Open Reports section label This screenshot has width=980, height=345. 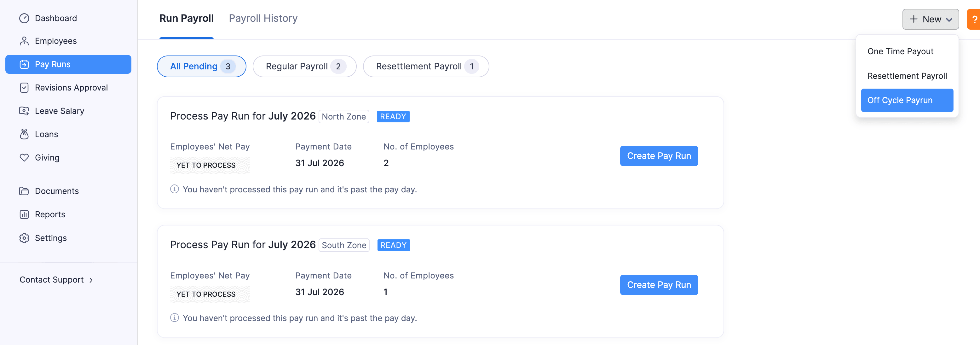(x=50, y=214)
